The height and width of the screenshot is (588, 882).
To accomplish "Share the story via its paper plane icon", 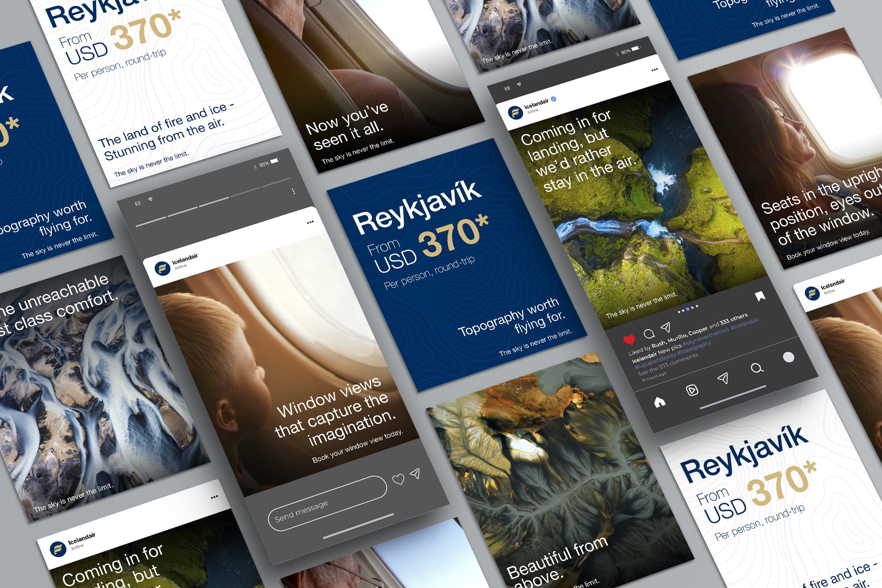I will (x=415, y=473).
